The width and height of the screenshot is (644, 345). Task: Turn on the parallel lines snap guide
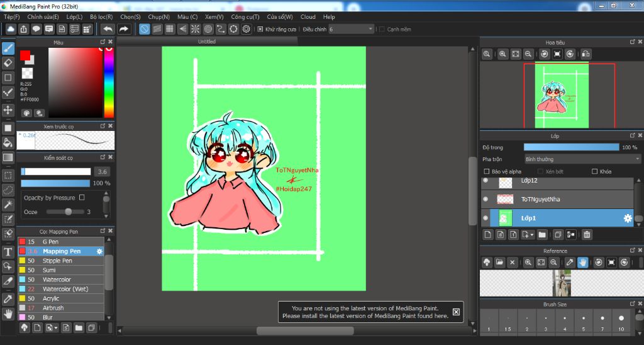[157, 29]
